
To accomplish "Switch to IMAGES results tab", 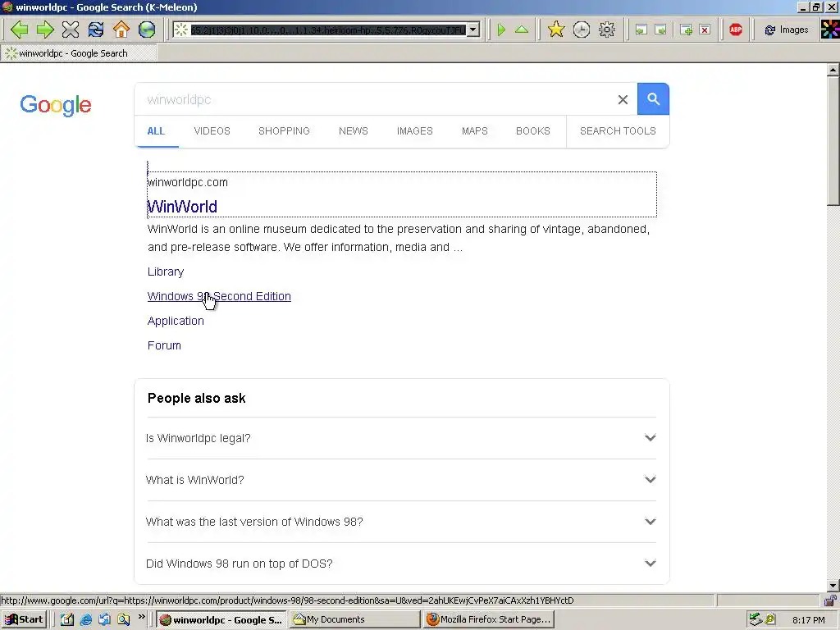I will pos(414,131).
